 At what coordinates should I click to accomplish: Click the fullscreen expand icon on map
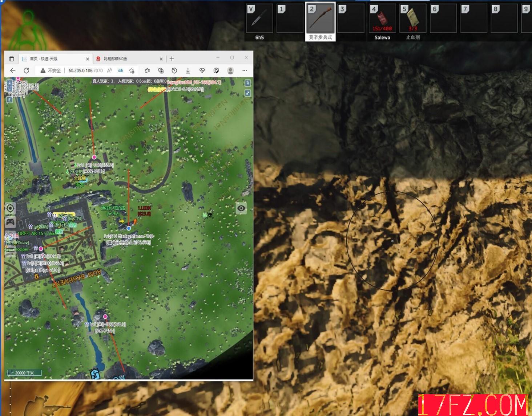click(x=247, y=93)
